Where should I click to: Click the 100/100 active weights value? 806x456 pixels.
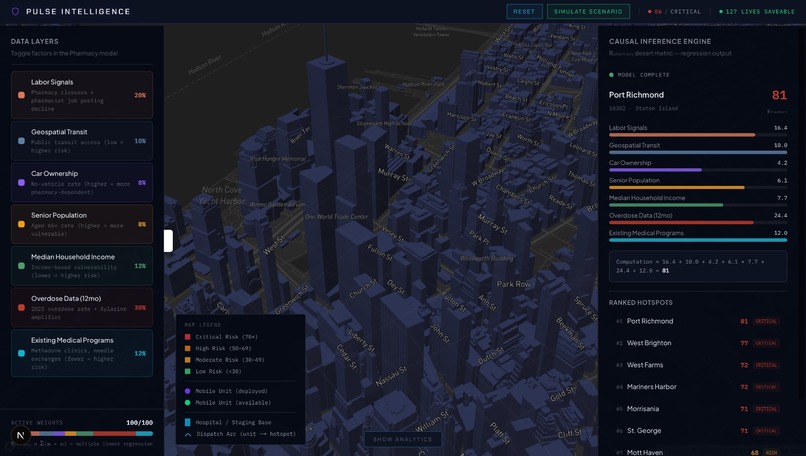139,423
